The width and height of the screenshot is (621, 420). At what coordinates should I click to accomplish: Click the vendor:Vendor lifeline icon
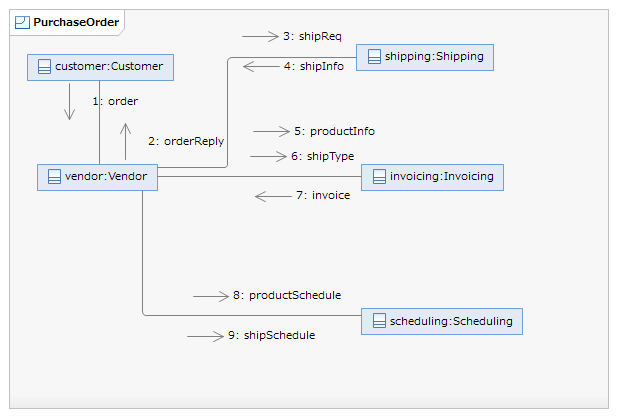54,177
